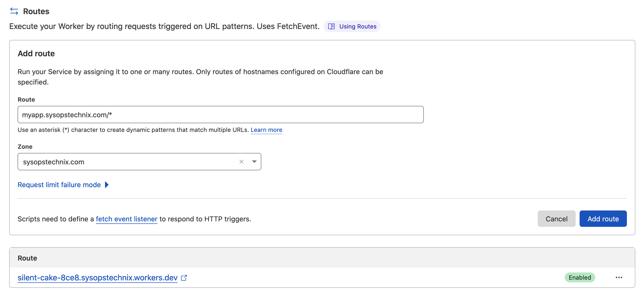This screenshot has width=644, height=296.
Task: Click the green Enabled status badge
Action: [579, 277]
